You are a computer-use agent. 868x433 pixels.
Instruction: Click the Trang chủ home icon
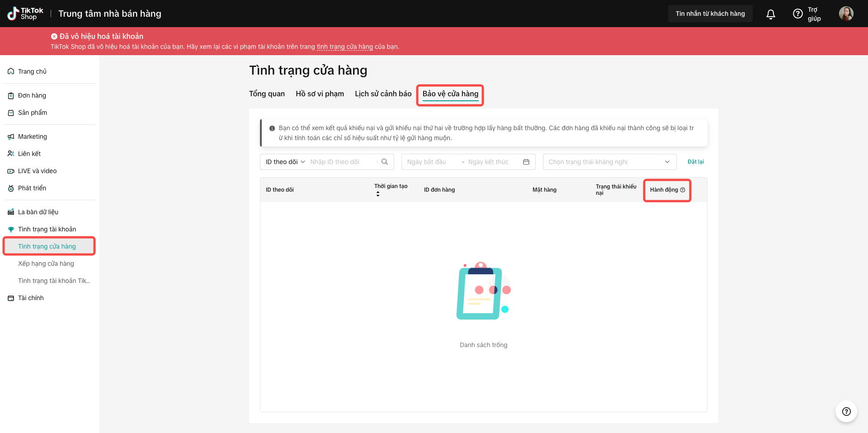pos(11,71)
